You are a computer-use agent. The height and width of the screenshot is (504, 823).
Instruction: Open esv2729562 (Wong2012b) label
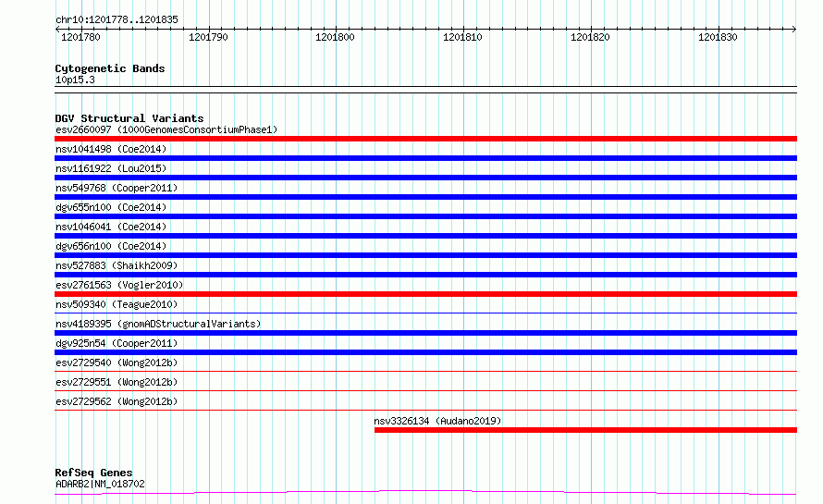click(x=117, y=401)
